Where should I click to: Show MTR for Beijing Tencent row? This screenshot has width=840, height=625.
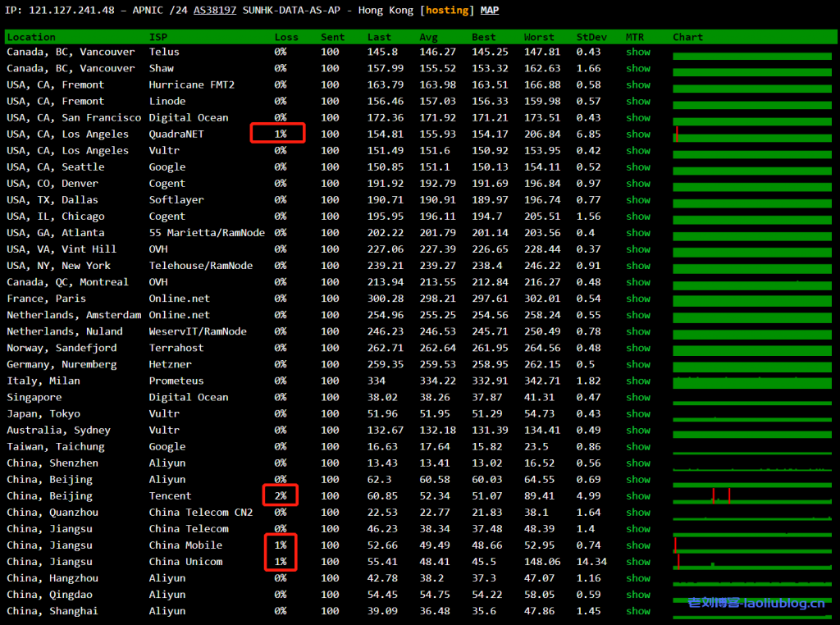(637, 496)
